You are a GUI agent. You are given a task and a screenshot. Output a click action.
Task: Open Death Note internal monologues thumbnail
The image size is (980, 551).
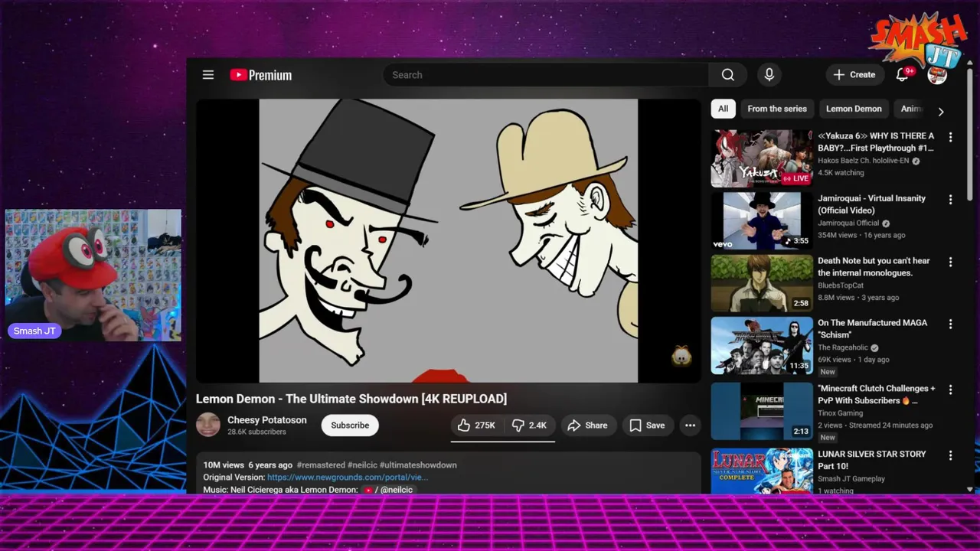pyautogui.click(x=762, y=283)
